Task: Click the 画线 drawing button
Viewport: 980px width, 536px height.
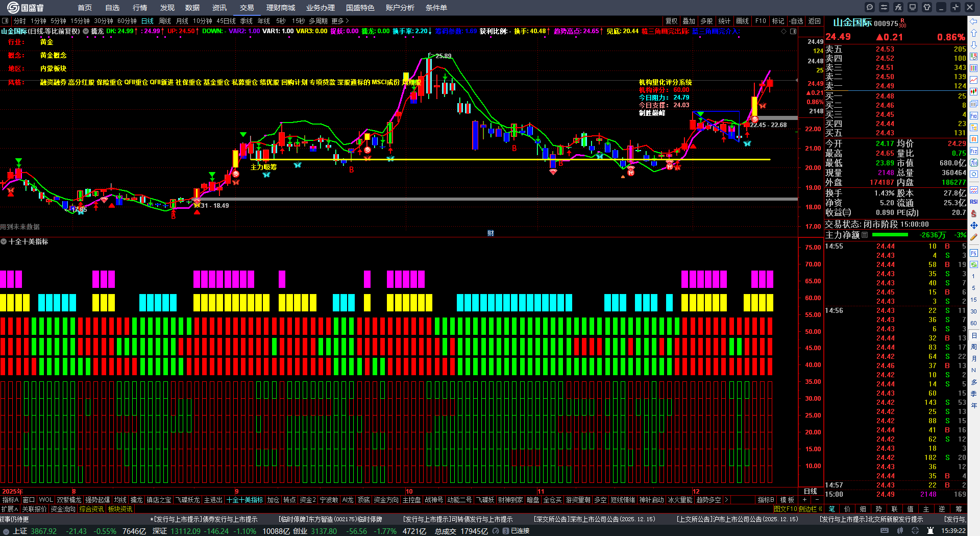Action: 743,21
